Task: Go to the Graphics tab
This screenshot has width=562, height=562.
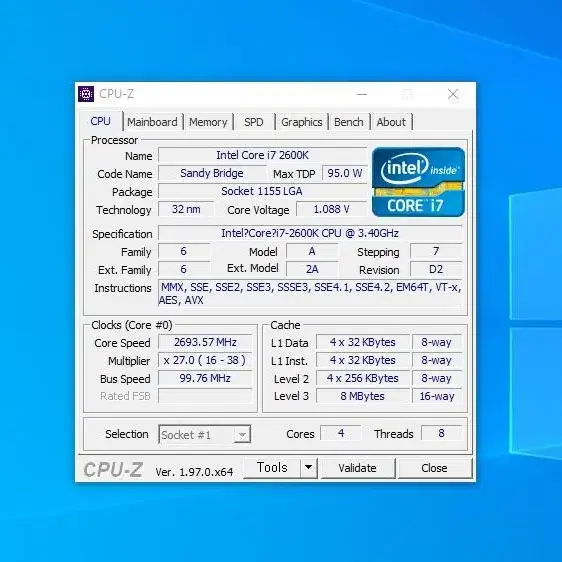Action: (302, 122)
